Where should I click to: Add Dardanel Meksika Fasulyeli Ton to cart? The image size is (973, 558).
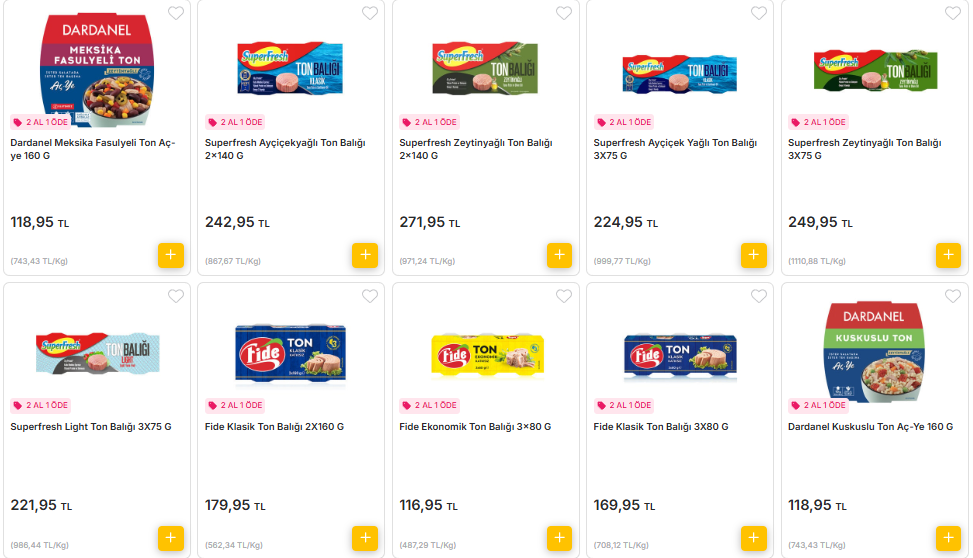170,255
